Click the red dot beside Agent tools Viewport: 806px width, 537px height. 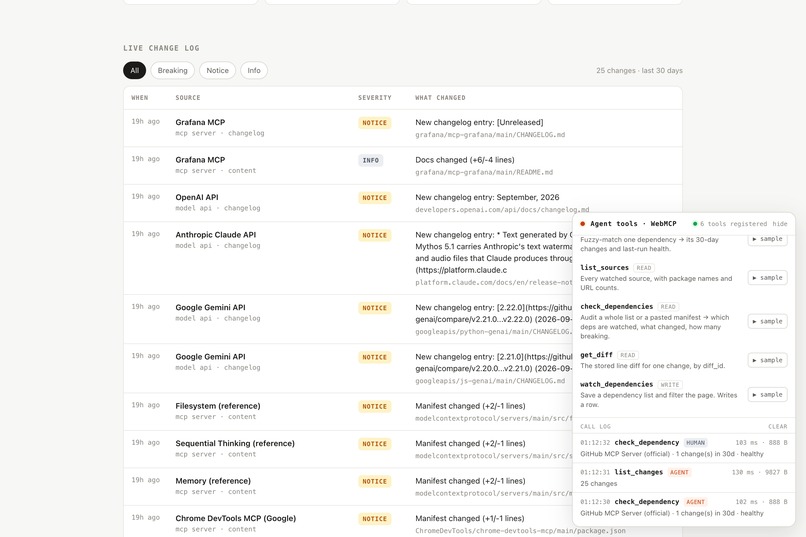[x=582, y=224]
